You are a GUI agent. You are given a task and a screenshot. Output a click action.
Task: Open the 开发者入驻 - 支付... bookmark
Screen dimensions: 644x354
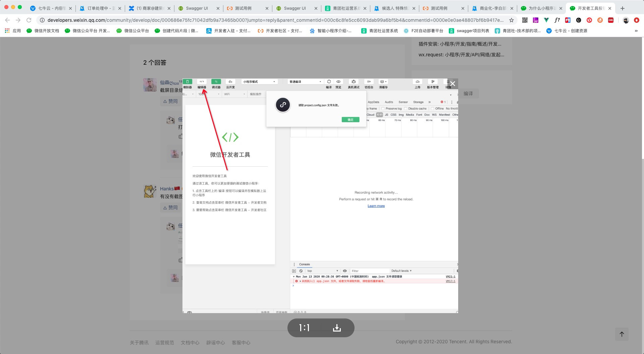click(x=228, y=31)
